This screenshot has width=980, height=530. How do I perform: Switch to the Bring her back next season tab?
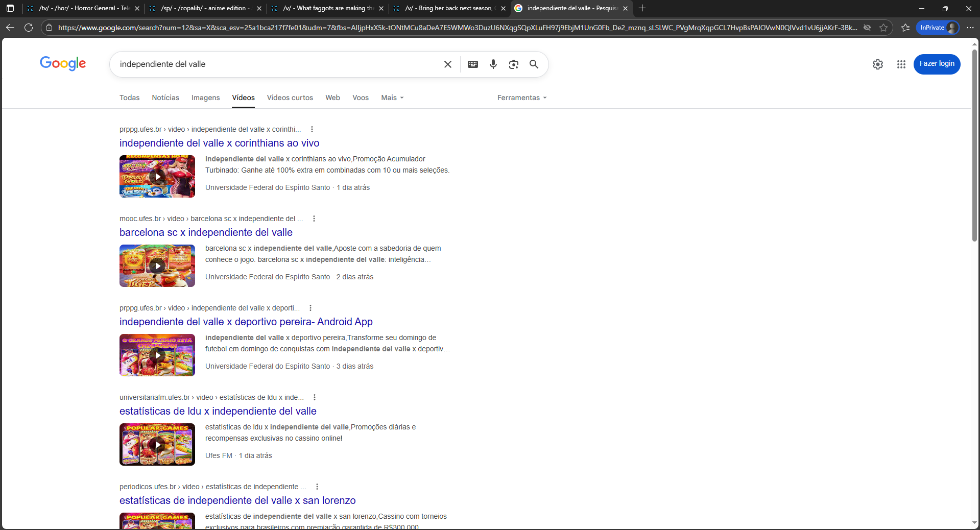click(x=449, y=8)
